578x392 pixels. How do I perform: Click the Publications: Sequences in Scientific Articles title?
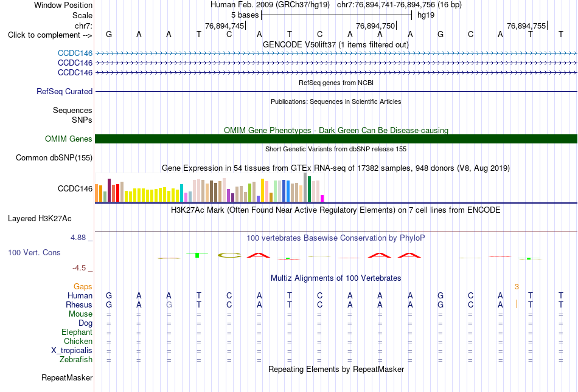336,101
